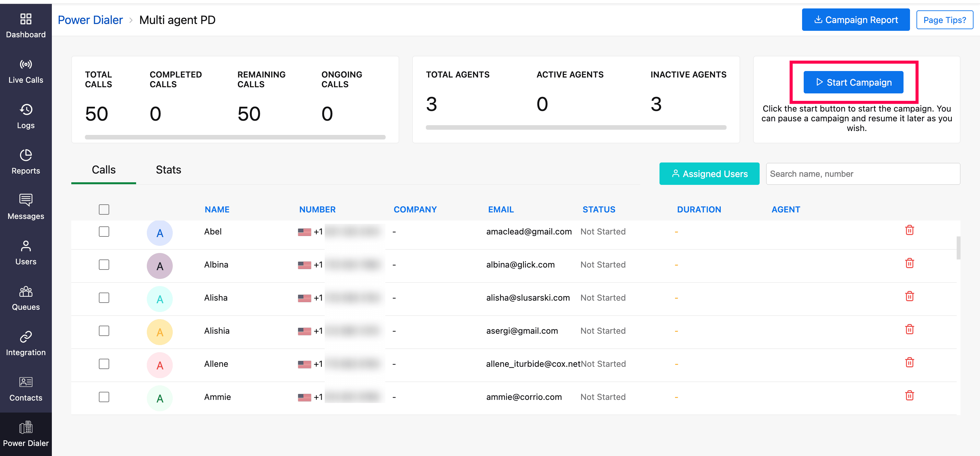Select Allene's row checkbox
The image size is (980, 456).
pos(104,364)
